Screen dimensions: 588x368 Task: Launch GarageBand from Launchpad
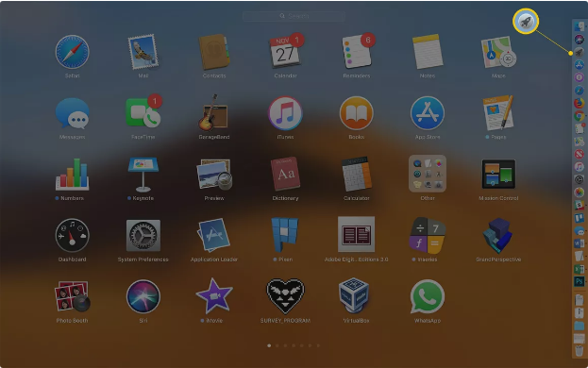[213, 113]
